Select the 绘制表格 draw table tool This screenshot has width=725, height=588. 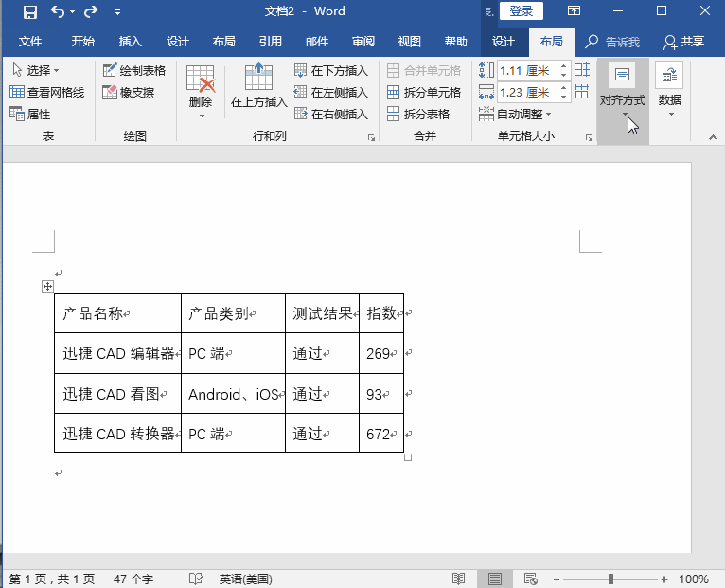[134, 70]
